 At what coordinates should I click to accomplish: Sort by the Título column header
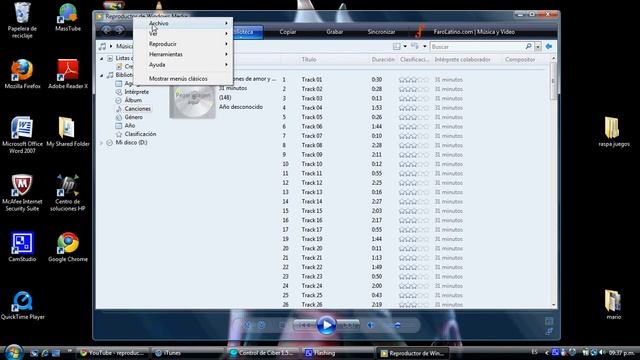[x=309, y=60]
